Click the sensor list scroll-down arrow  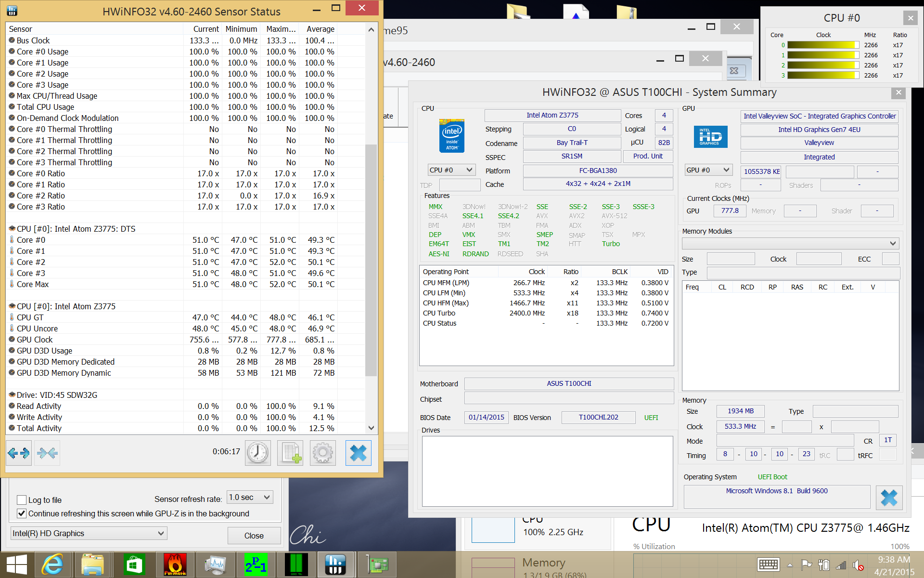(x=371, y=428)
